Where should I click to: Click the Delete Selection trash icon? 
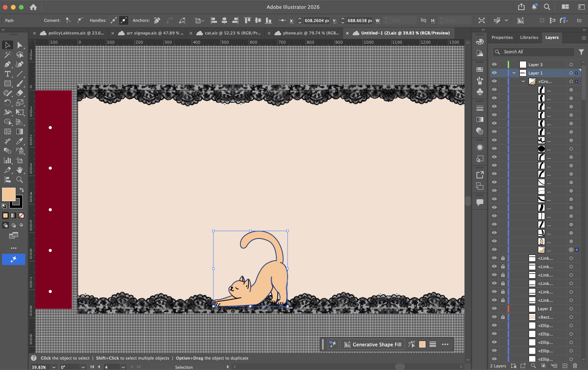575,366
